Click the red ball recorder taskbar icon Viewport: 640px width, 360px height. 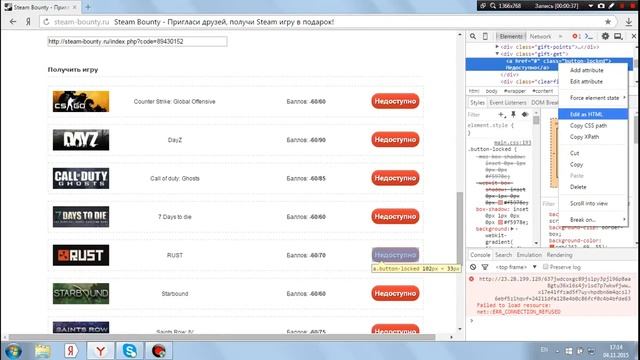pos(159,351)
